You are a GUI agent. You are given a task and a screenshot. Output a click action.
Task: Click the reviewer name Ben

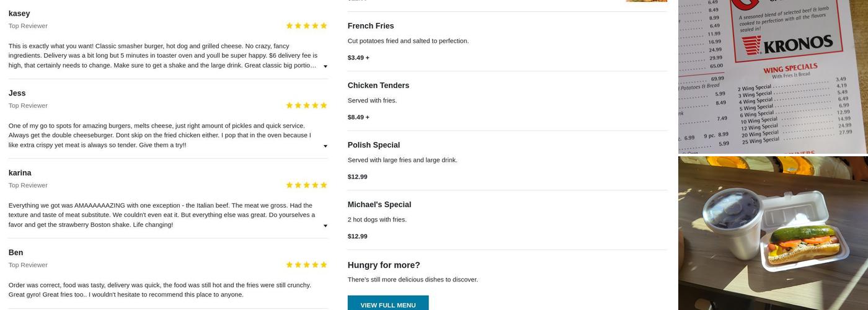tap(16, 252)
